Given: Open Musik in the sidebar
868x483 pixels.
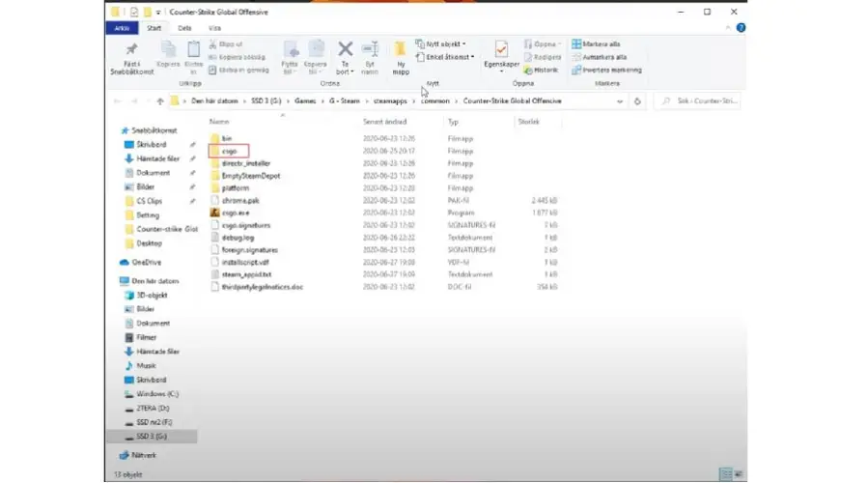Looking at the screenshot, I should coord(141,365).
